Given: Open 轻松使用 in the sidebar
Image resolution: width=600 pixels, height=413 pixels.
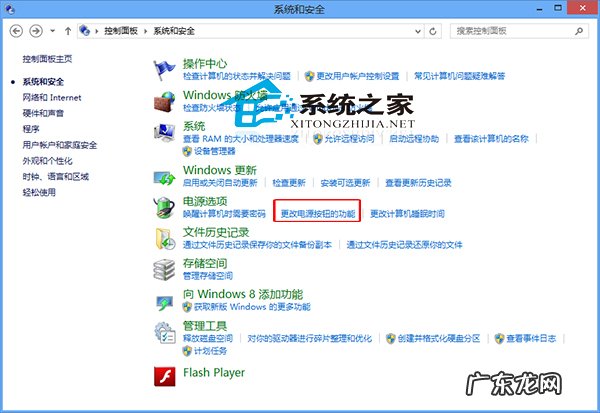Looking at the screenshot, I should 39,192.
